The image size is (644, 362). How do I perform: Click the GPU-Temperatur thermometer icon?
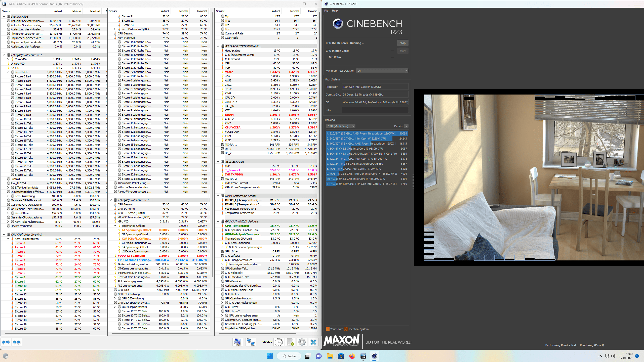222,226
